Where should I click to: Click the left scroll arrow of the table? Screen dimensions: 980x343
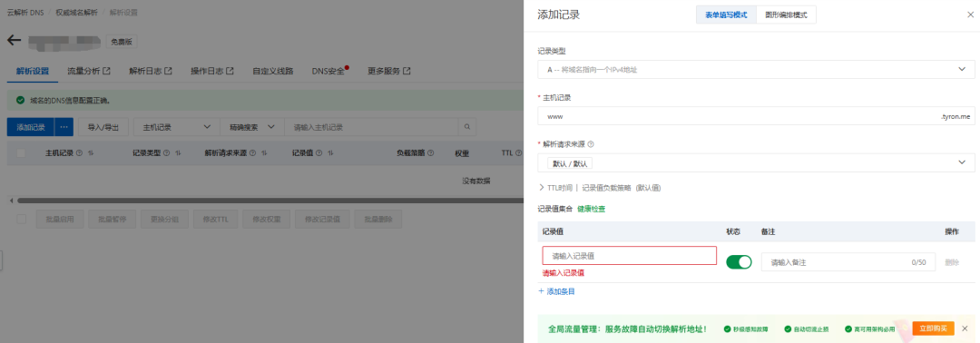pyautogui.click(x=11, y=201)
